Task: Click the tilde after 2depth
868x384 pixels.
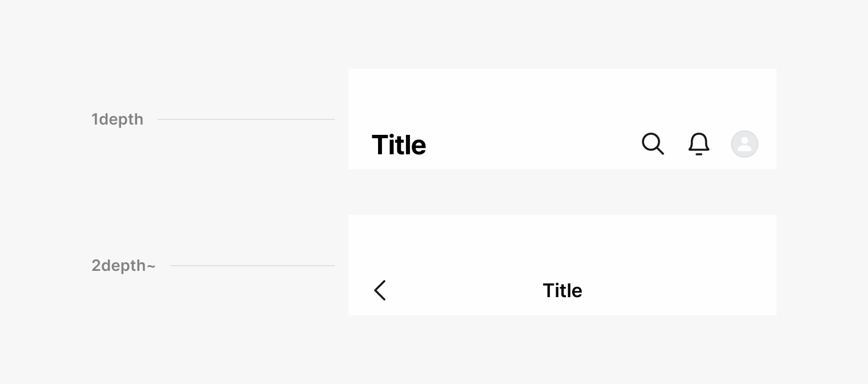Action: coord(151,266)
